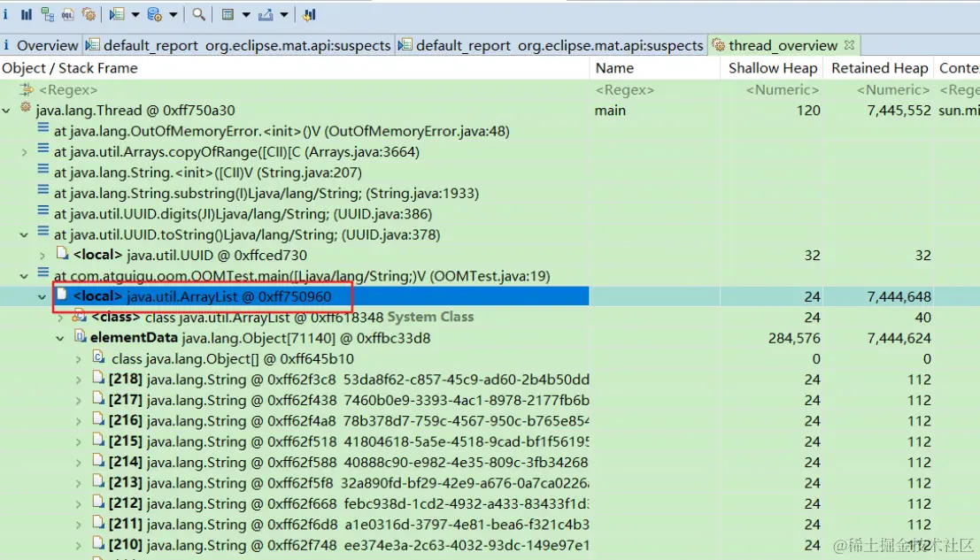Open the Thread Overview gear icon
This screenshot has height=560, width=980.
click(89, 14)
